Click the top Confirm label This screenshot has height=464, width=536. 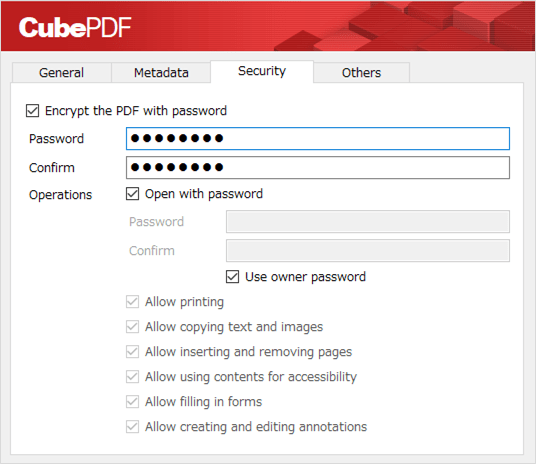click(52, 168)
